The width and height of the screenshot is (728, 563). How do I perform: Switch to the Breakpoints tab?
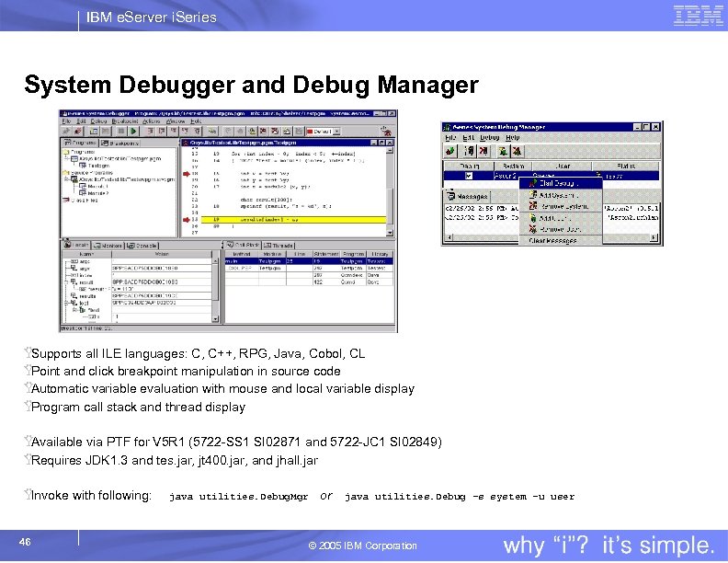[119, 144]
